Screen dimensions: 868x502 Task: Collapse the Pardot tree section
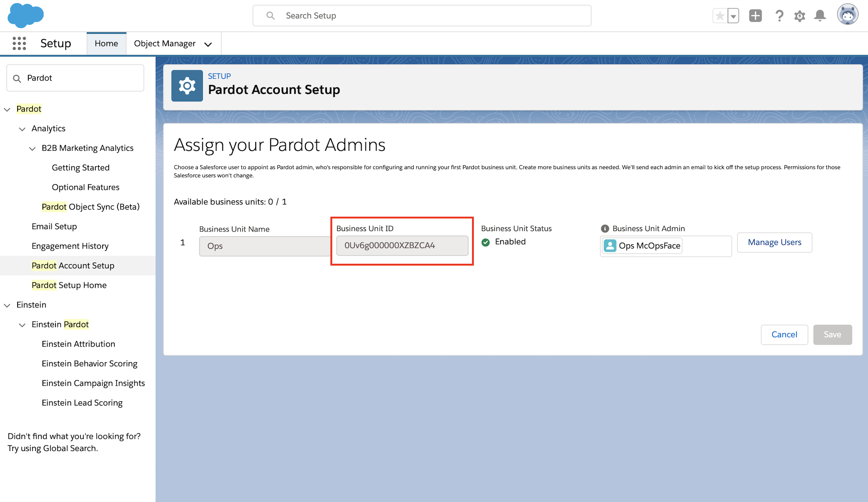coord(7,109)
